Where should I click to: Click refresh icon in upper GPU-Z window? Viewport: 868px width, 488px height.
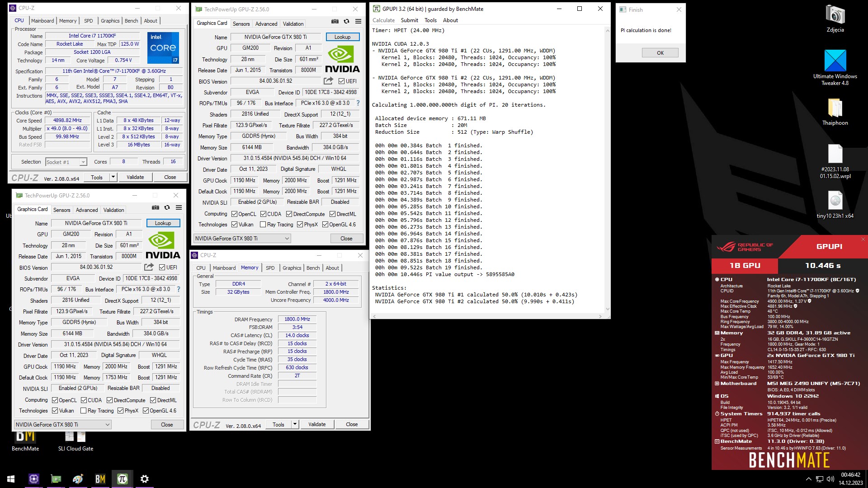point(347,21)
